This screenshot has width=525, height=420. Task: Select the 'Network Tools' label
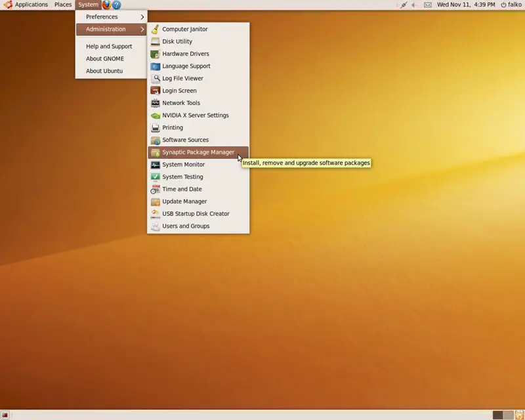[x=181, y=103]
